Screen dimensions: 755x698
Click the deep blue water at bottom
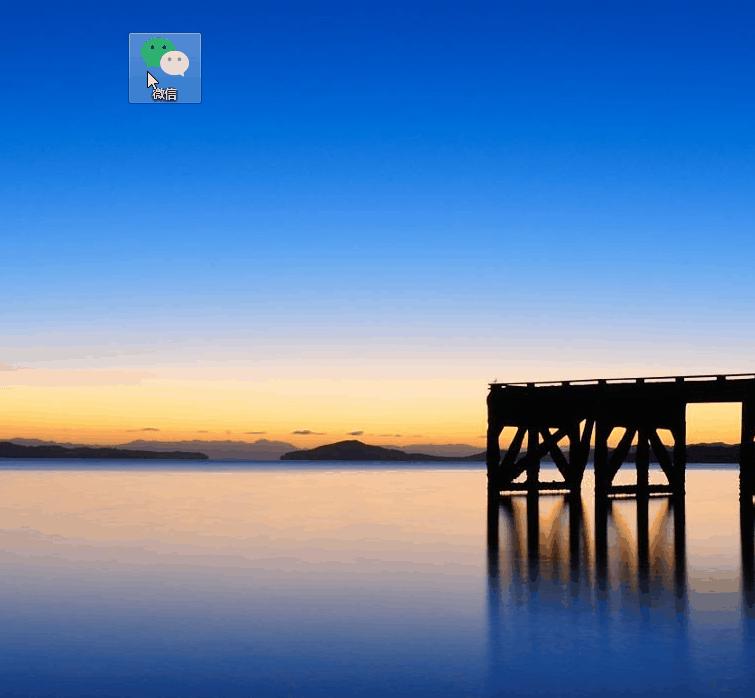tap(300, 660)
